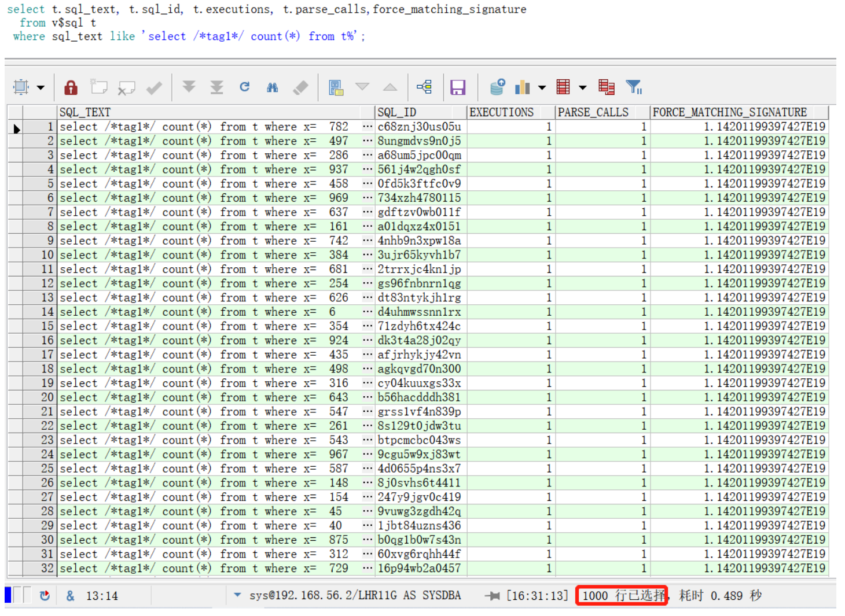Click the eraser clear record icon
Image resolution: width=845 pixels, height=616 pixels.
point(301,87)
